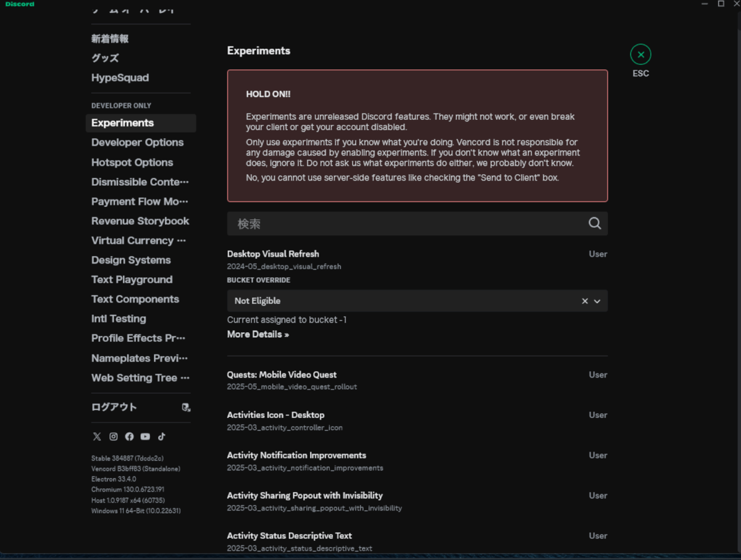This screenshot has width=741, height=560.
Task: Click the Electron 33.4.0 version text
Action: click(114, 479)
